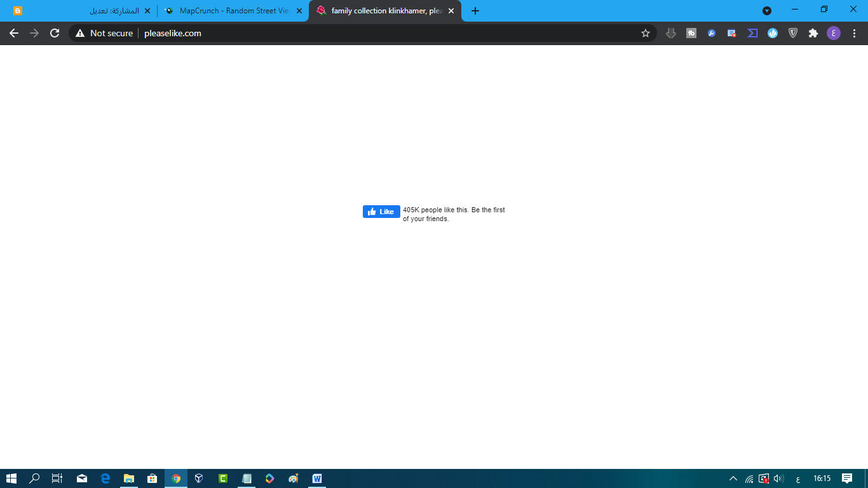Click the forward navigation arrow
Viewport: 868px width, 488px height.
34,33
